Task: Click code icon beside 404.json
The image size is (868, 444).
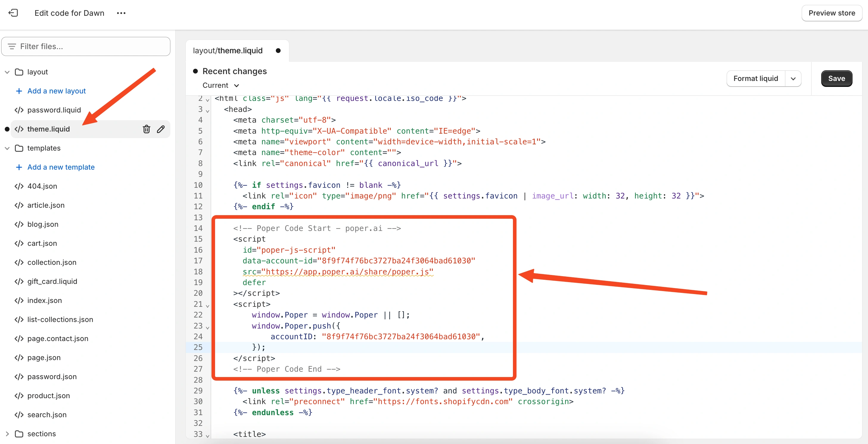Action: click(x=19, y=186)
